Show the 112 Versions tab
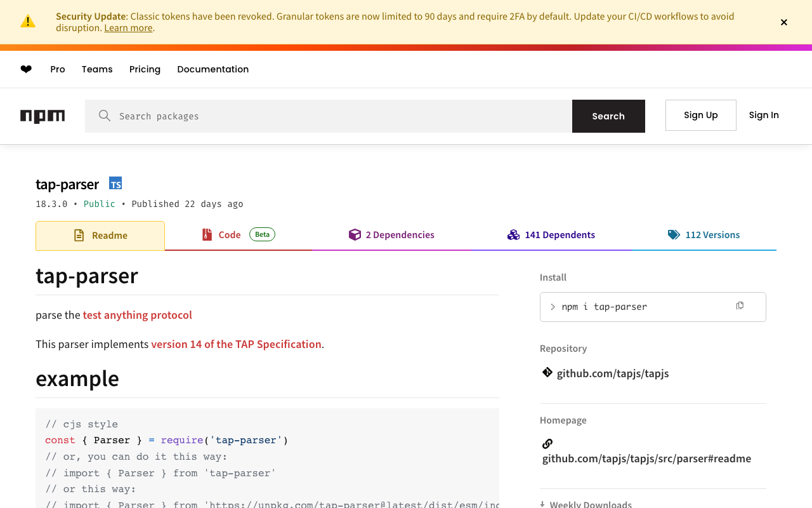Image resolution: width=812 pixels, height=508 pixels. tap(704, 235)
